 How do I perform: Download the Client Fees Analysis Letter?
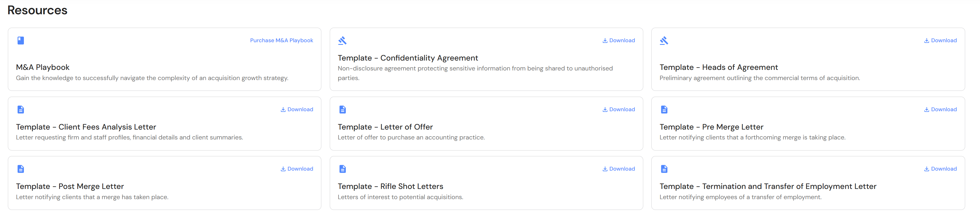pos(297,109)
